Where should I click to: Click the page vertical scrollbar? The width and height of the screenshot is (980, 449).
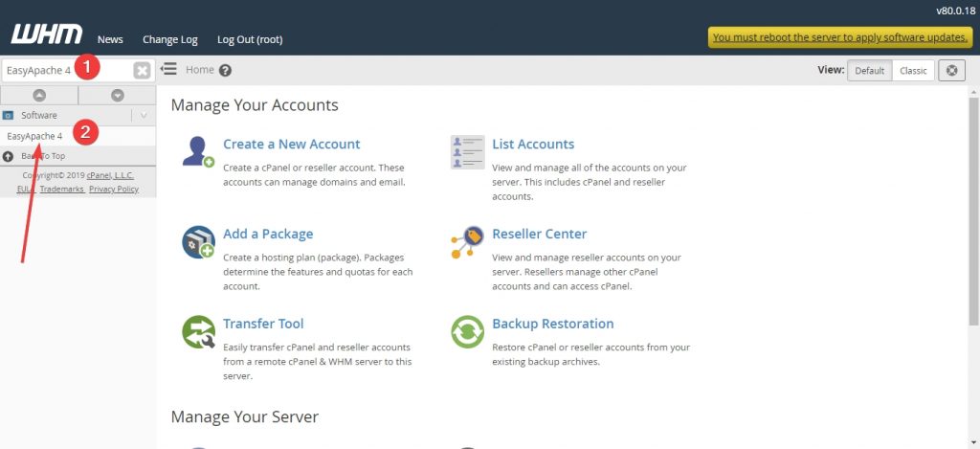coord(973,211)
